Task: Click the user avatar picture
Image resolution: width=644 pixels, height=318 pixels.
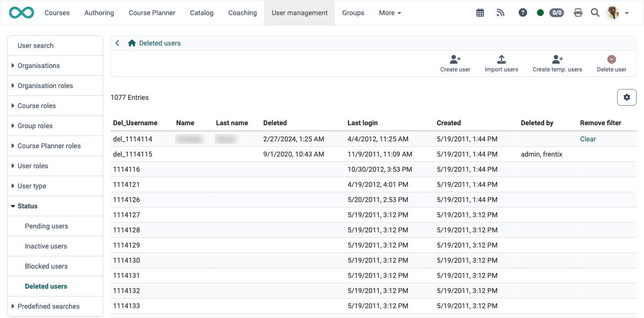Action: [613, 13]
